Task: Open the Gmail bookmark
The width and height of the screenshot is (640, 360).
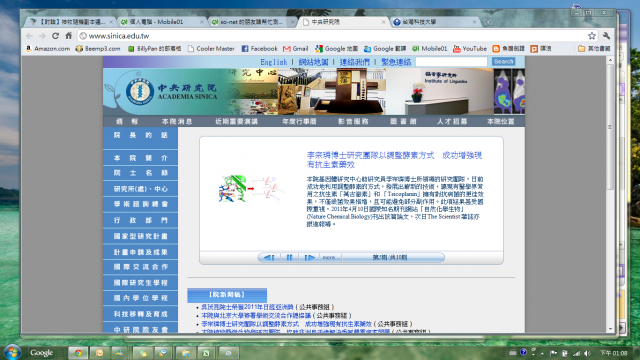Action: (296, 49)
